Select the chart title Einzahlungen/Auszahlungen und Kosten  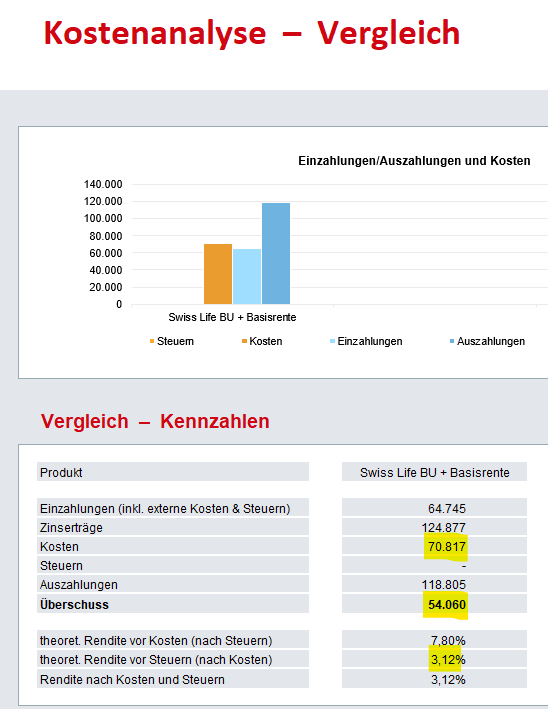[414, 161]
